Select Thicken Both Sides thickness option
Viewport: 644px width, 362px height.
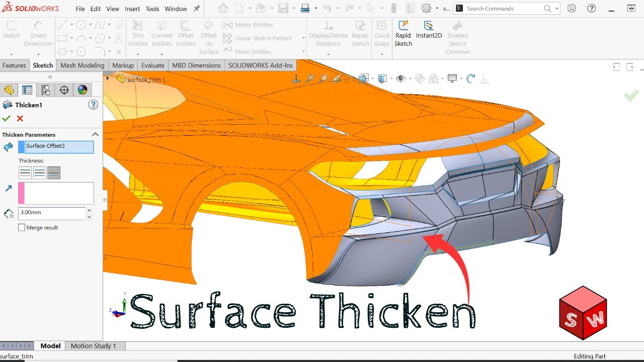click(x=40, y=173)
